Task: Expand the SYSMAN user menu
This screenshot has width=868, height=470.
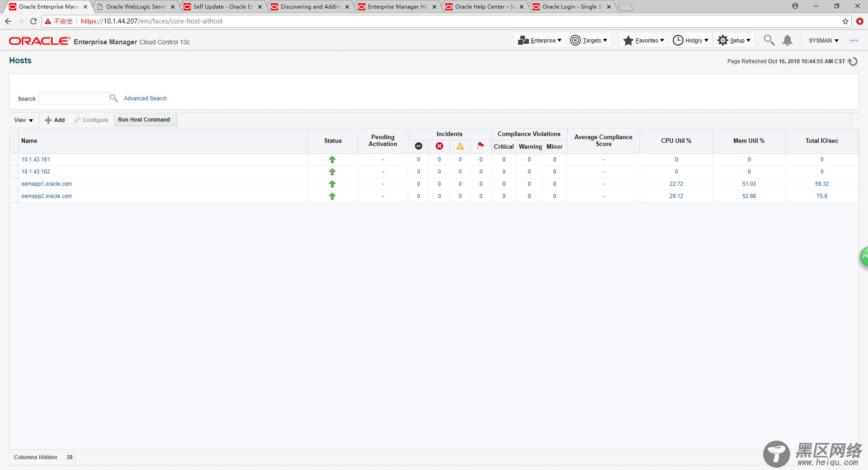Action: (x=824, y=40)
